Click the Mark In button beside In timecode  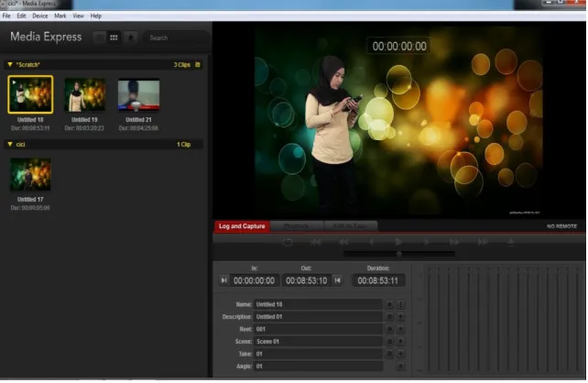224,281
